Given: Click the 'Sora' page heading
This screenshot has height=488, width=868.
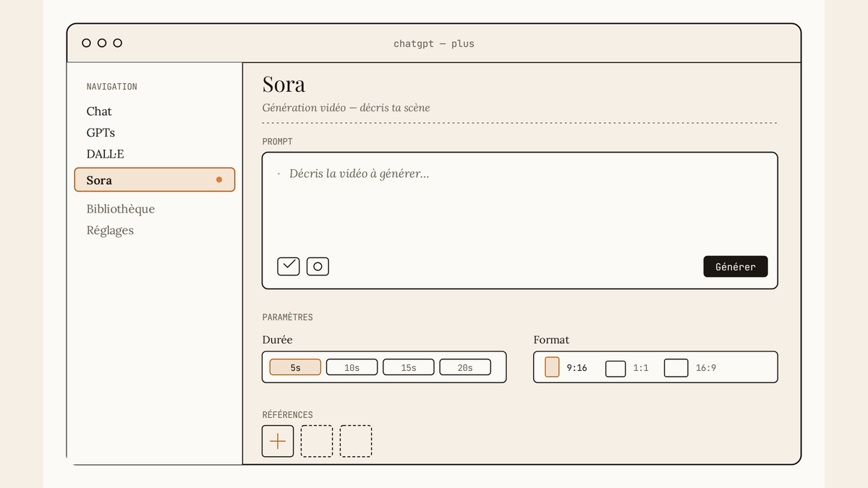Looking at the screenshot, I should point(284,84).
